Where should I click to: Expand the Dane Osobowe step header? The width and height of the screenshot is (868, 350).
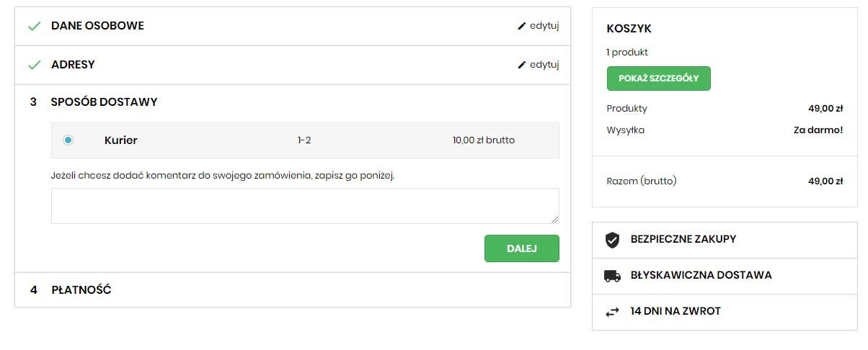(97, 26)
